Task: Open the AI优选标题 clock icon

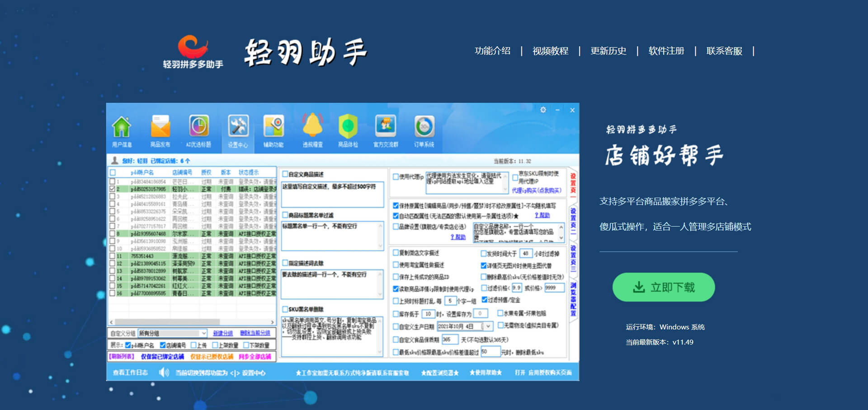Action: 199,126
